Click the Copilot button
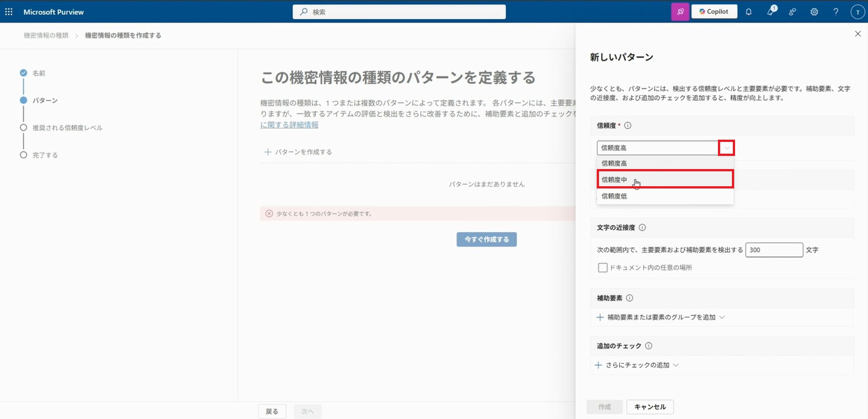The height and width of the screenshot is (419, 868). [x=714, y=12]
